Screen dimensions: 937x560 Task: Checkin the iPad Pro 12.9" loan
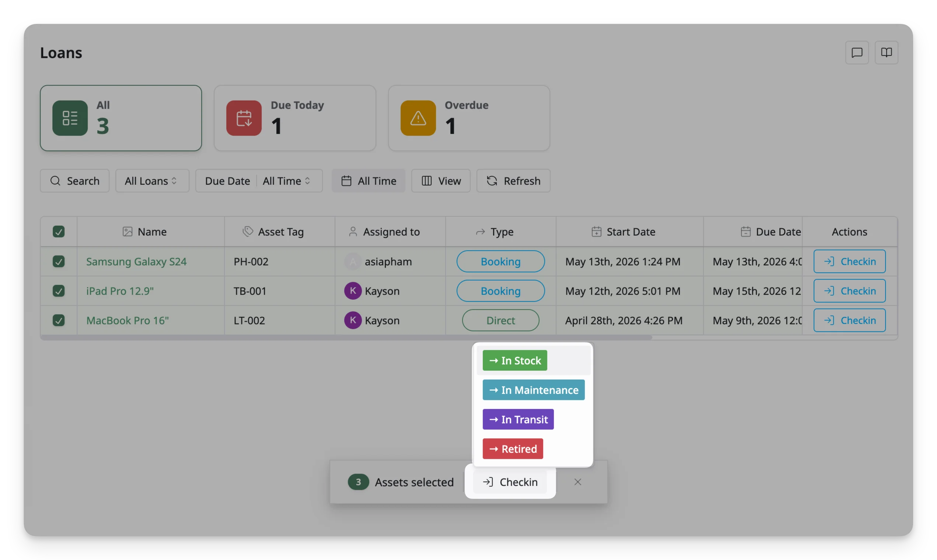[x=849, y=290]
